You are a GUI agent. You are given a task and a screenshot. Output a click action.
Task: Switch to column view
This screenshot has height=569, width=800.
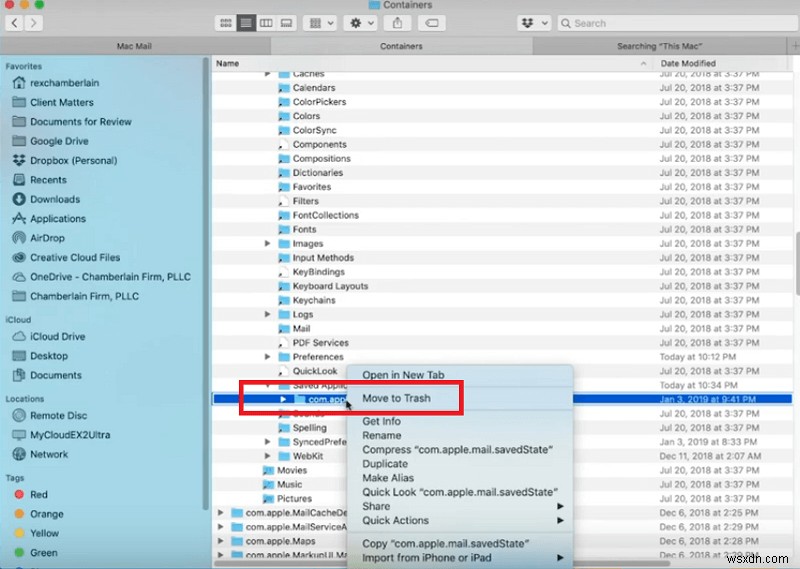click(x=266, y=23)
